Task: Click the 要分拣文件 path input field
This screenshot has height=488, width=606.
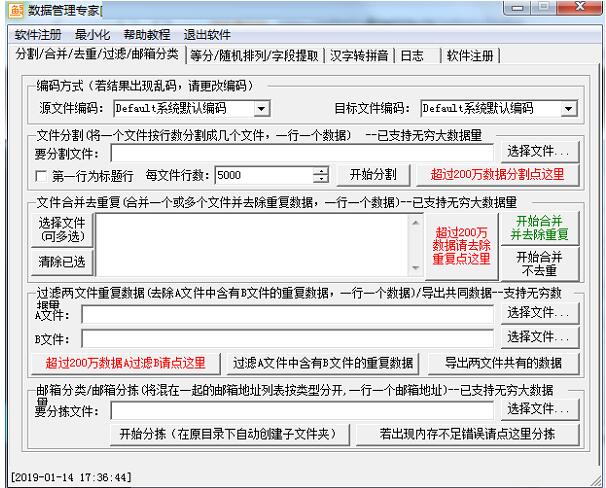Action: 302,411
